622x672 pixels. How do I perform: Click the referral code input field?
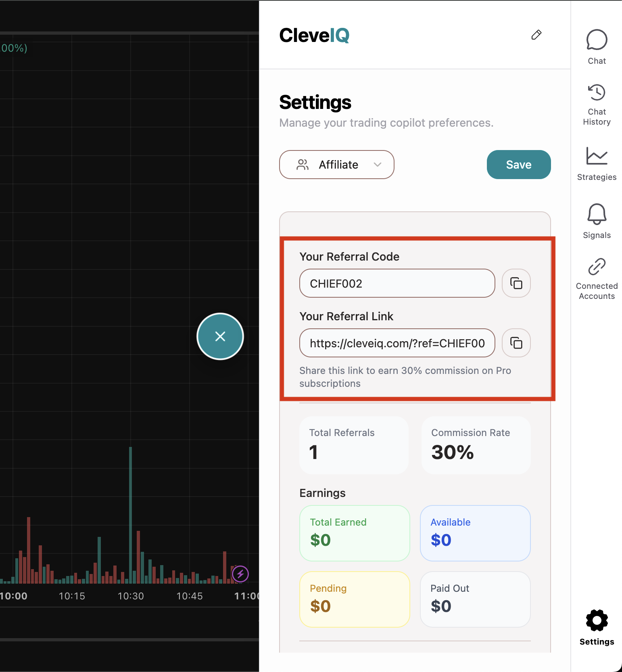pyautogui.click(x=397, y=283)
